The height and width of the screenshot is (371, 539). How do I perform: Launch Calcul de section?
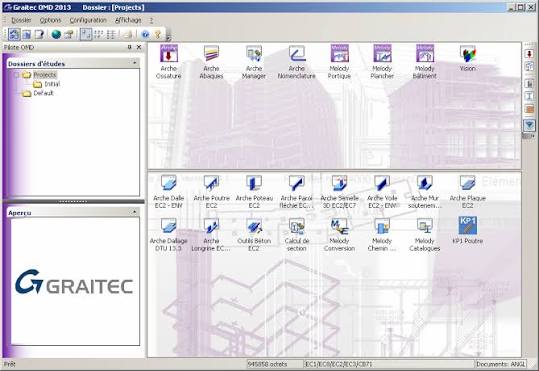(297, 234)
